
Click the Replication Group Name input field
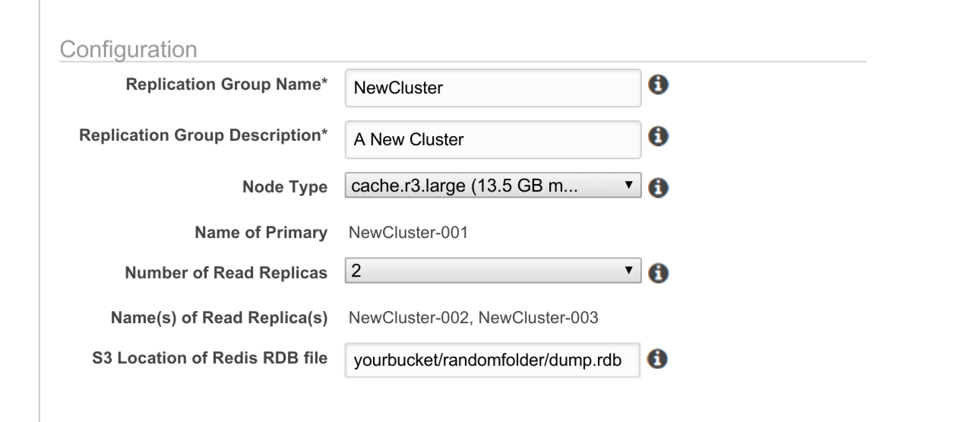coord(493,87)
